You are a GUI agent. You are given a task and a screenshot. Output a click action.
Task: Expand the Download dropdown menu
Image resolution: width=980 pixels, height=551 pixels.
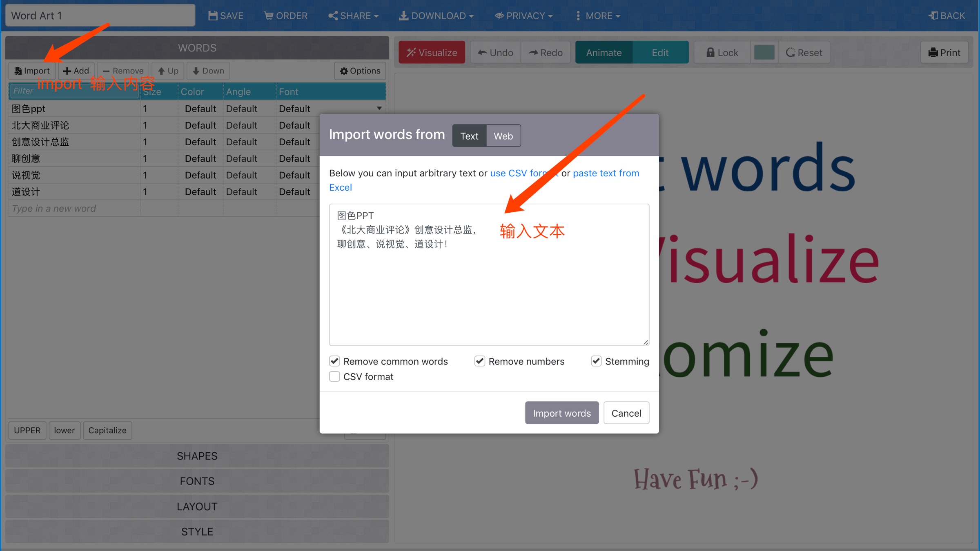[436, 16]
